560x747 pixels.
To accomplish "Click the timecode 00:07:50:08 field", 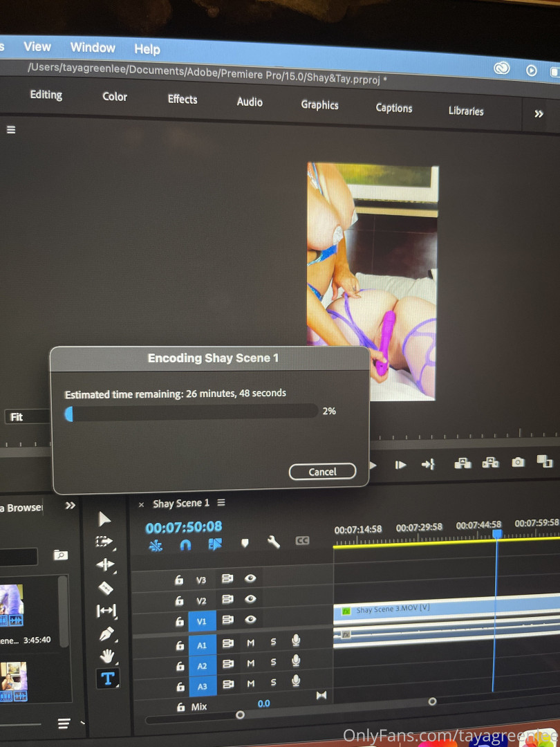I will click(x=184, y=527).
